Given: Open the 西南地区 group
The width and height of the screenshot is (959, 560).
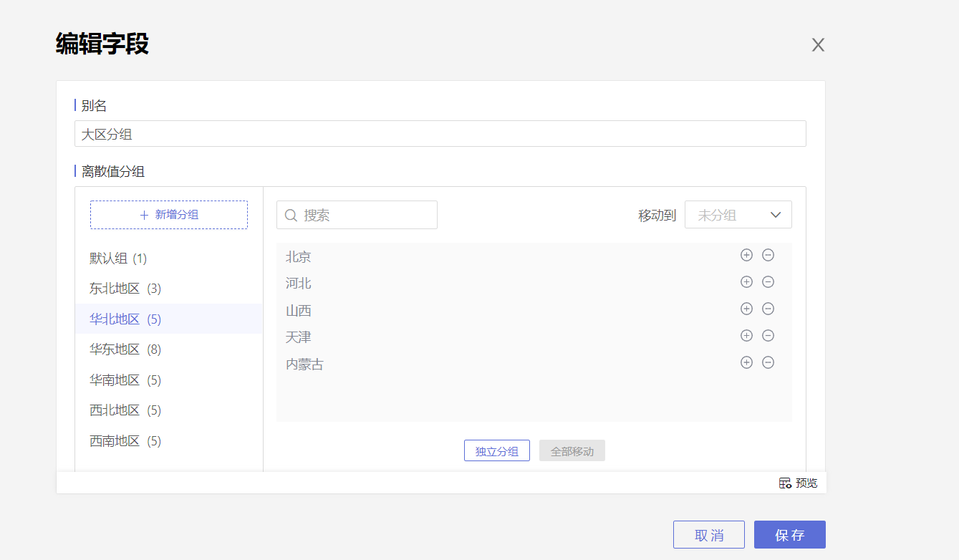Looking at the screenshot, I should click(x=125, y=441).
